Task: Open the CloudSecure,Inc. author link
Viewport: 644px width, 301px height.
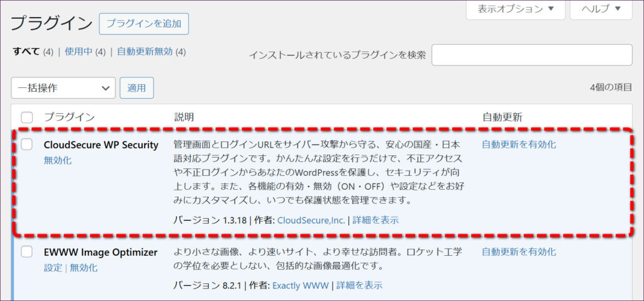Action: (x=311, y=221)
